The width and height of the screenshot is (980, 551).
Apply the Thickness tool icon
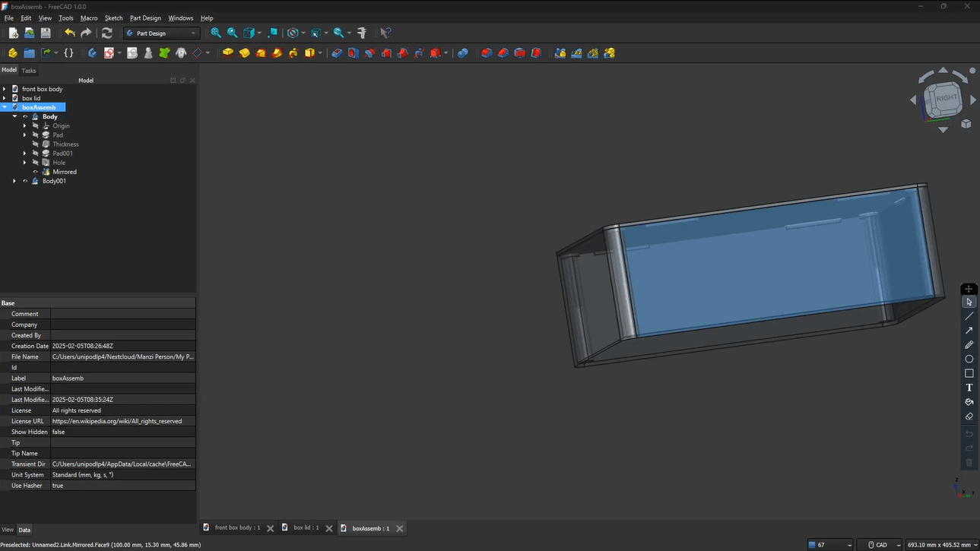tap(536, 53)
